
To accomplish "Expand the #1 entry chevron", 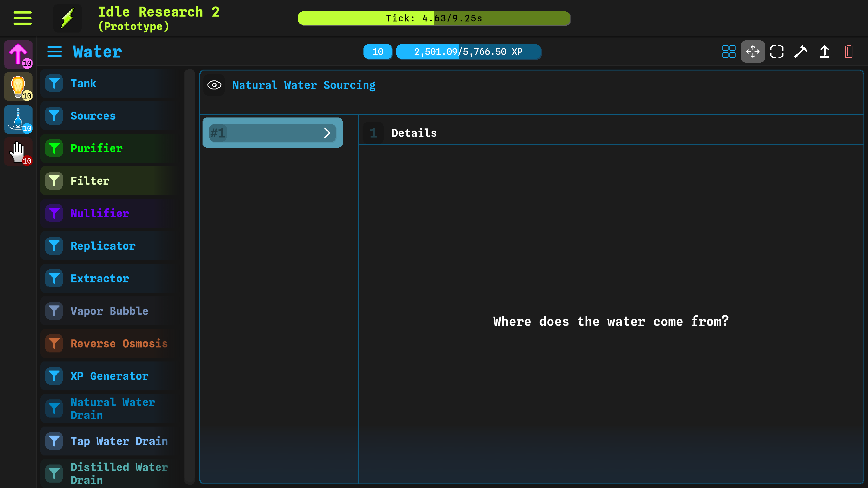I will [x=327, y=133].
